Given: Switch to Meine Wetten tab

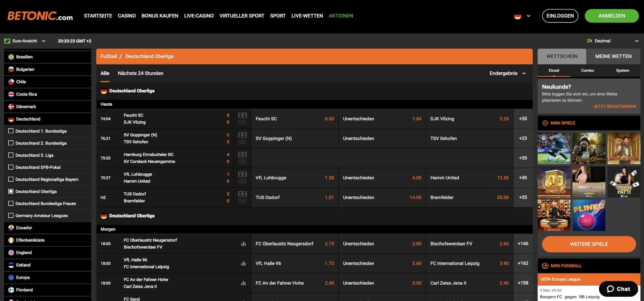Looking at the screenshot, I should click(x=613, y=56).
